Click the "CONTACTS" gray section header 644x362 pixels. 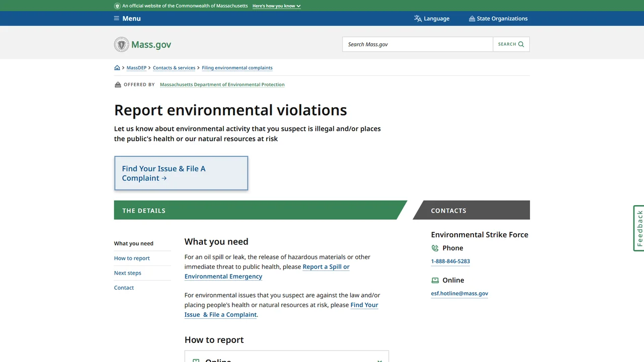click(471, 210)
